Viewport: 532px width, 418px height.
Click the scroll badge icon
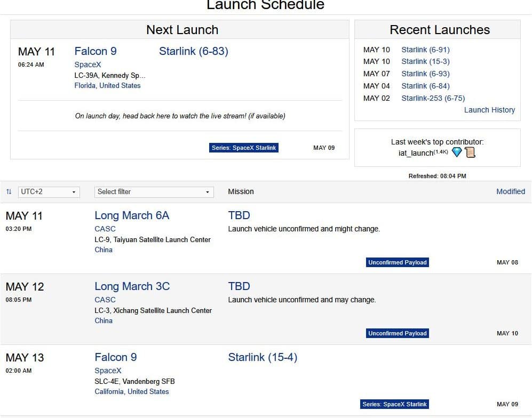[x=470, y=152]
